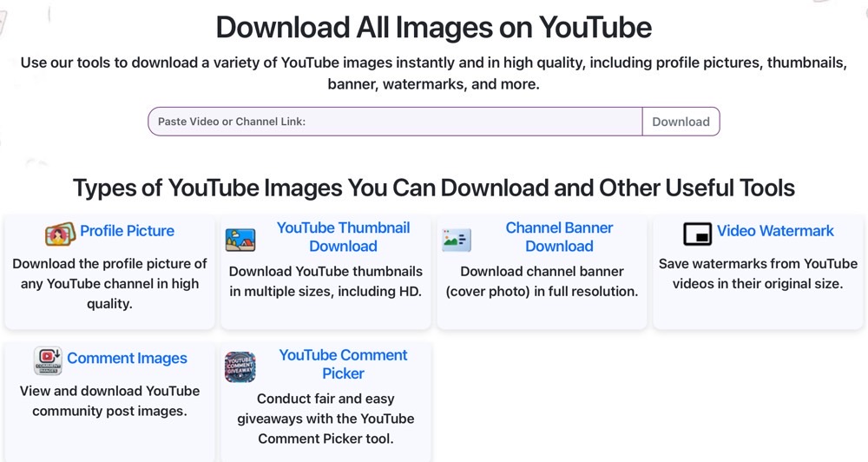The width and height of the screenshot is (868, 462).
Task: Open the YouTube Thumbnail Download link
Action: [343, 237]
